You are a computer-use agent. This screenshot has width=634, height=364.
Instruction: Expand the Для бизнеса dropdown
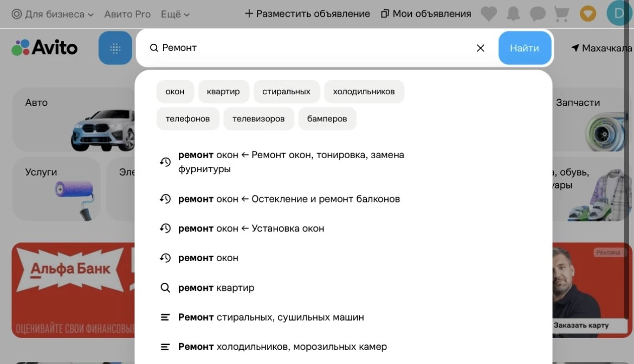53,14
